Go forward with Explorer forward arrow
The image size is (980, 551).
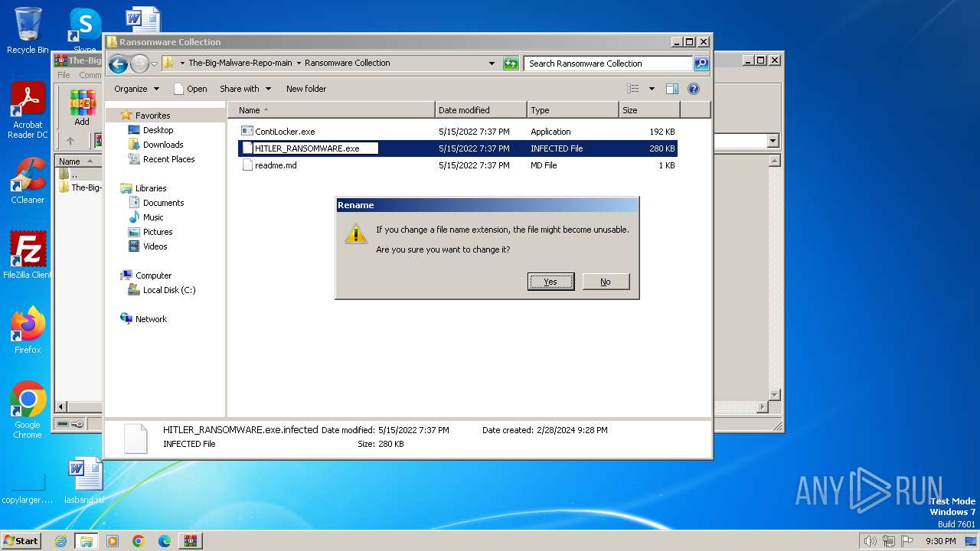coord(139,64)
